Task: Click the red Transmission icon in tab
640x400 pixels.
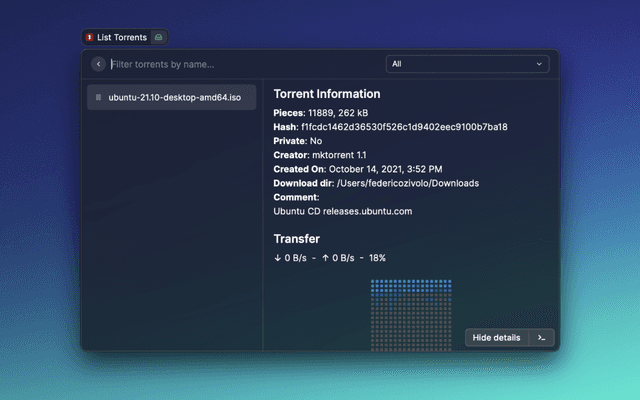Action: click(x=90, y=37)
